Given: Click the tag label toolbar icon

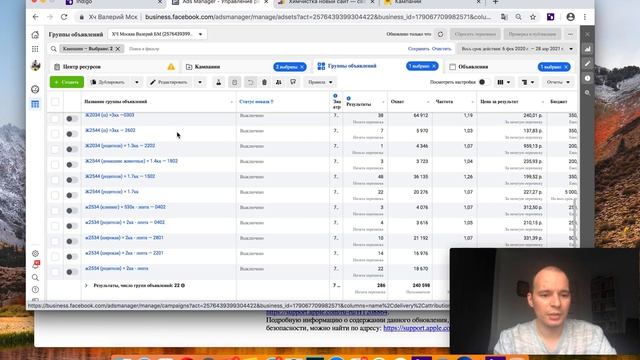Looking at the screenshot, I should click(293, 82).
